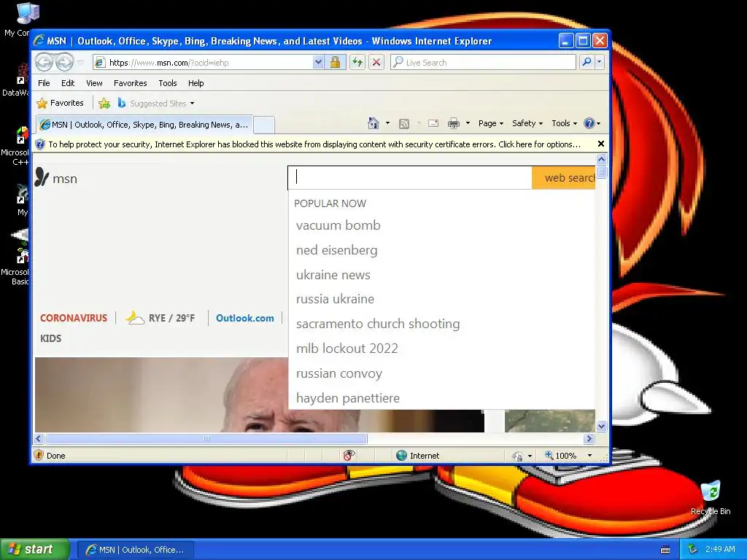Screen dimensions: 747x560
Task: Click the Windows start button
Action: coord(34,550)
